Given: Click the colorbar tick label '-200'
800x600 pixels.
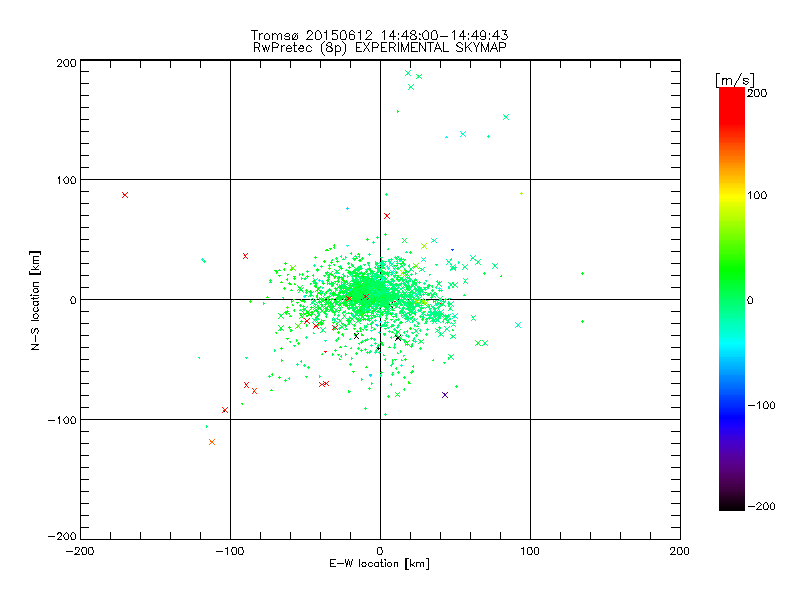Looking at the screenshot, I should click(x=761, y=506).
